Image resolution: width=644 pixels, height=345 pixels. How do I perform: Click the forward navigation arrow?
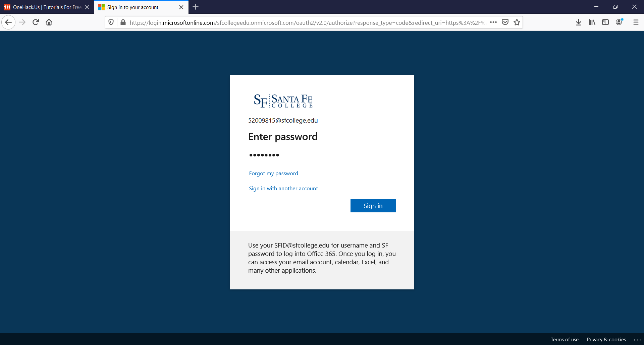coord(22,22)
